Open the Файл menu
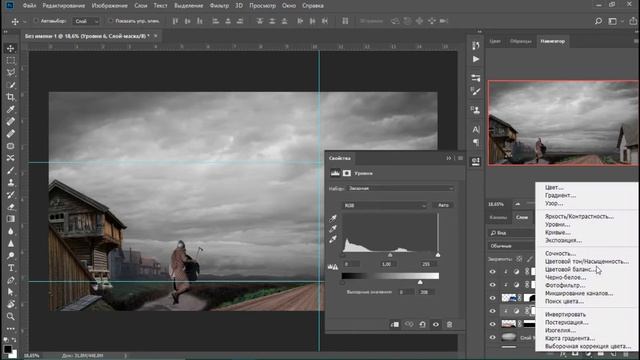 pyautogui.click(x=29, y=6)
